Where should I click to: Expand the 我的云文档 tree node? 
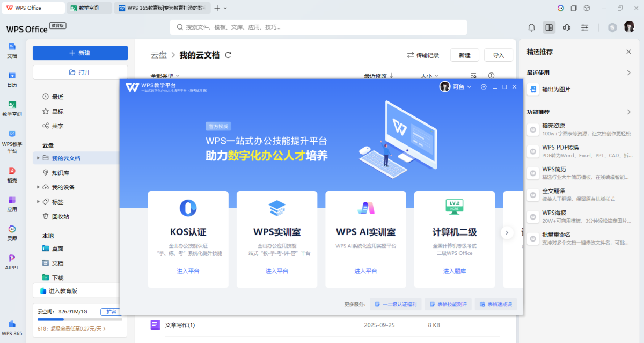click(x=38, y=158)
